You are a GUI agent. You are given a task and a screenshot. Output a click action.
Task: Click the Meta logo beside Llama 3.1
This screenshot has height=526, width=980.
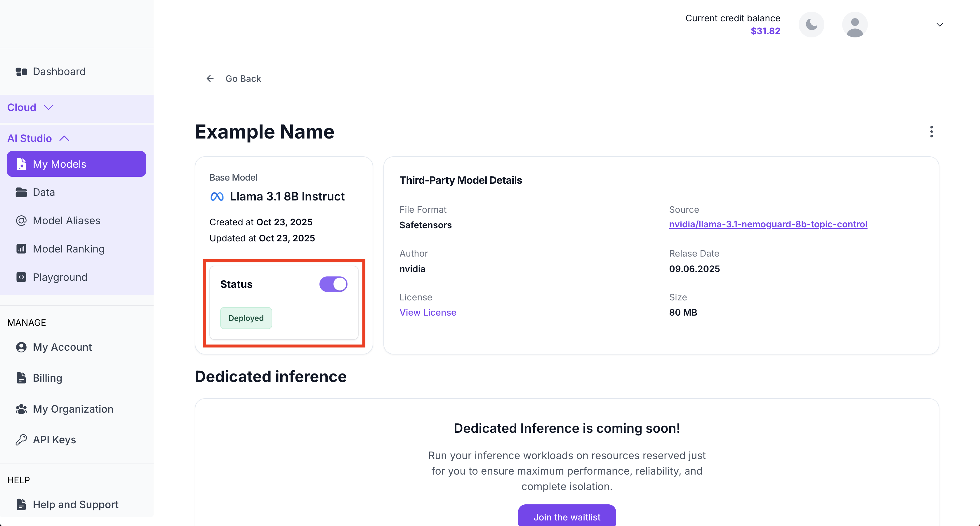pos(217,196)
